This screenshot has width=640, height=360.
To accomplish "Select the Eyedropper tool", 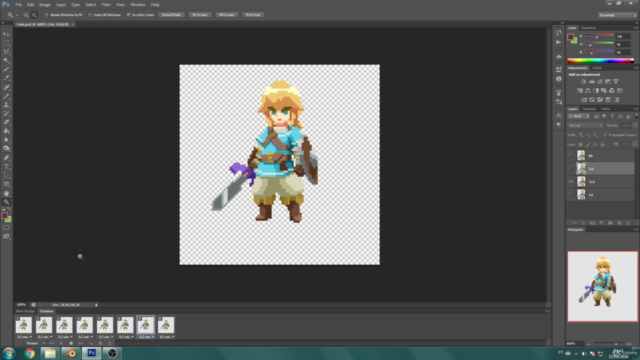I will point(6,78).
